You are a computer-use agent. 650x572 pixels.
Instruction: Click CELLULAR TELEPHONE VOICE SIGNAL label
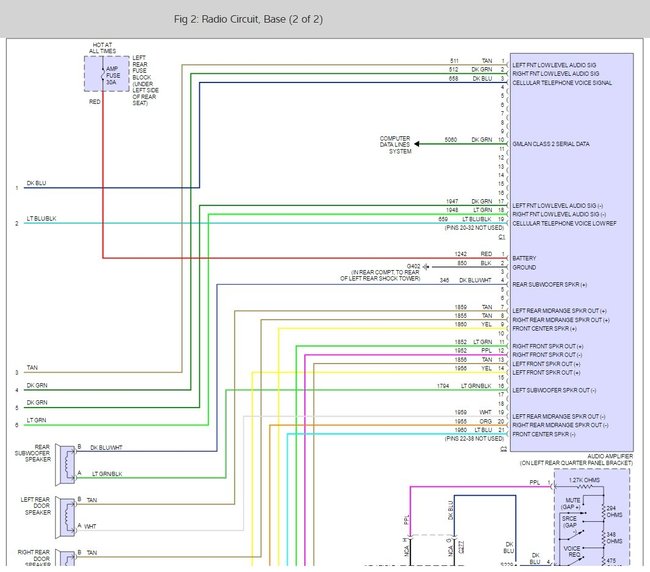(x=562, y=83)
